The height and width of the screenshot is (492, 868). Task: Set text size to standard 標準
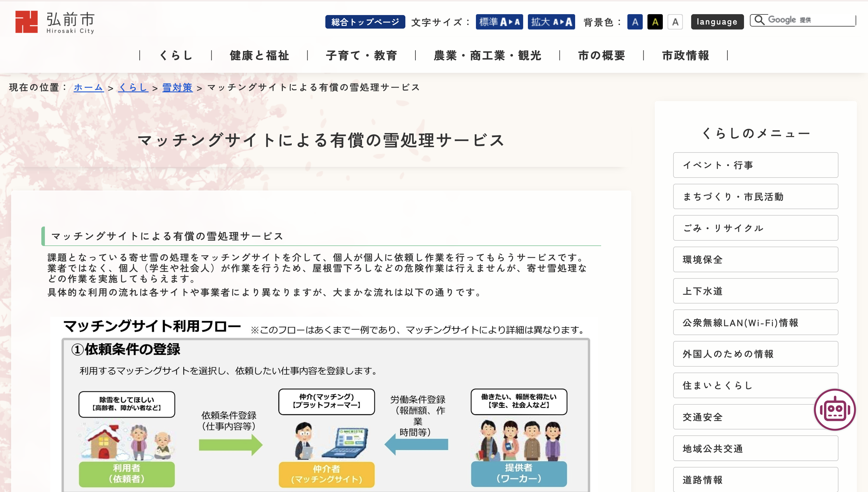(499, 22)
